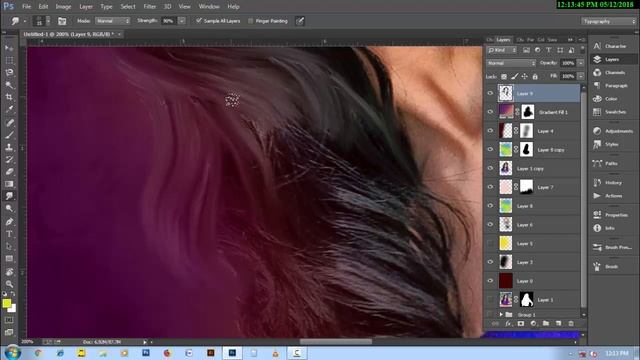Select the Lasso tool
Image resolution: width=640 pixels, height=360 pixels.
9,73
